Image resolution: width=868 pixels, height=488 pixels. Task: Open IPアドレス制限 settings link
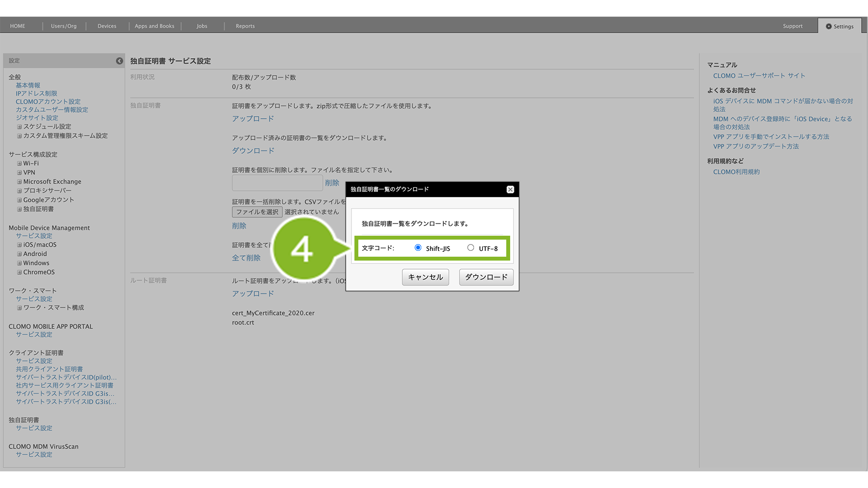pyautogui.click(x=37, y=93)
